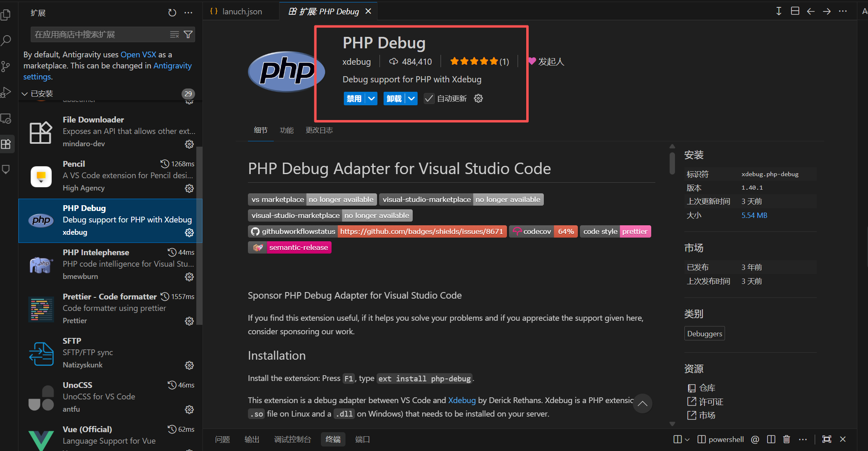Open Source Control in activity bar
This screenshot has width=868, height=451.
(x=6, y=66)
